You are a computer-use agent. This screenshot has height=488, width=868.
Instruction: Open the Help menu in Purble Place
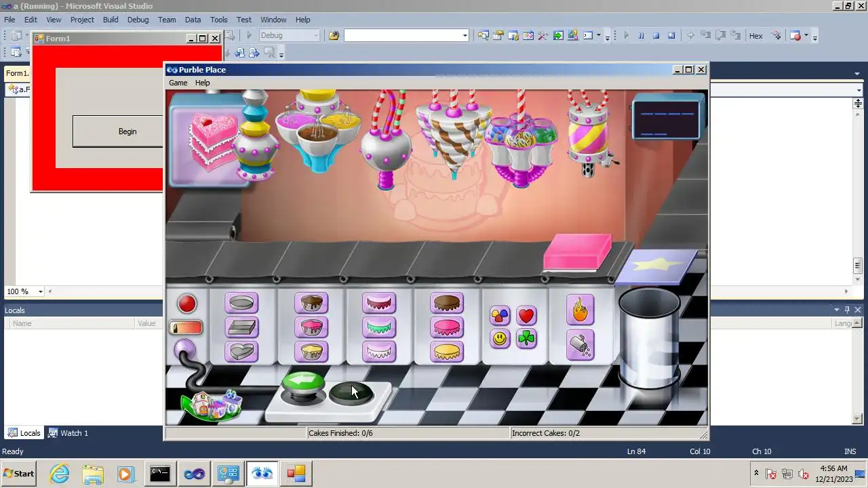point(203,83)
